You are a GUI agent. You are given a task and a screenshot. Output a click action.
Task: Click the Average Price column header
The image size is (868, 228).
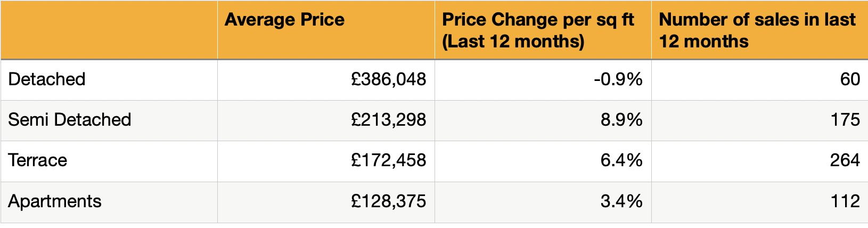click(285, 20)
